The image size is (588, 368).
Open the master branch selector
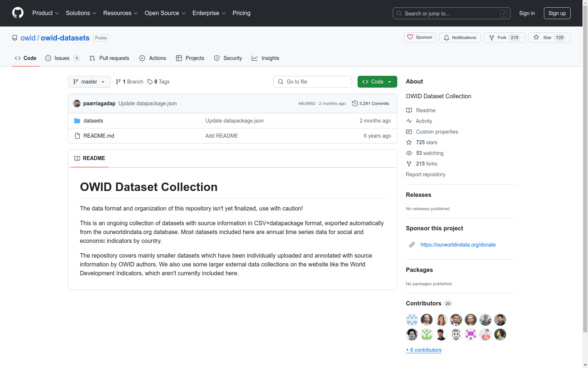(x=89, y=82)
